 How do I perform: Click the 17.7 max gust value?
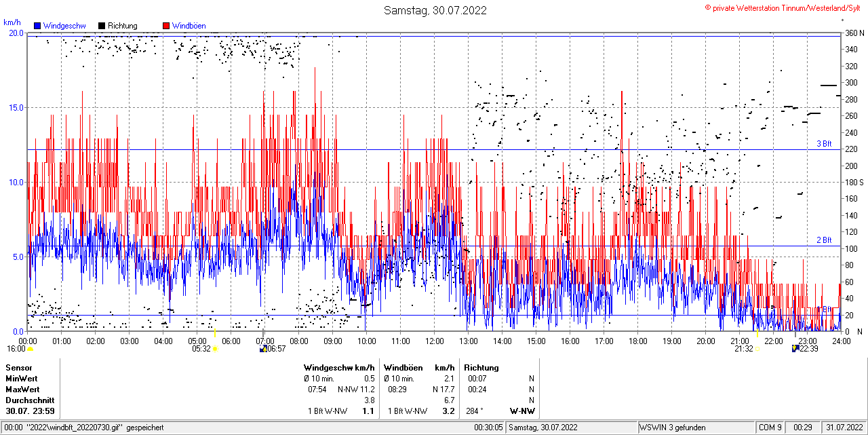tap(448, 390)
